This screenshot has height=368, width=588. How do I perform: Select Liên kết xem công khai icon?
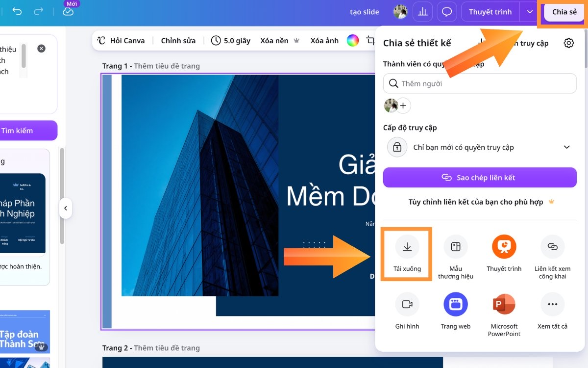pos(553,247)
